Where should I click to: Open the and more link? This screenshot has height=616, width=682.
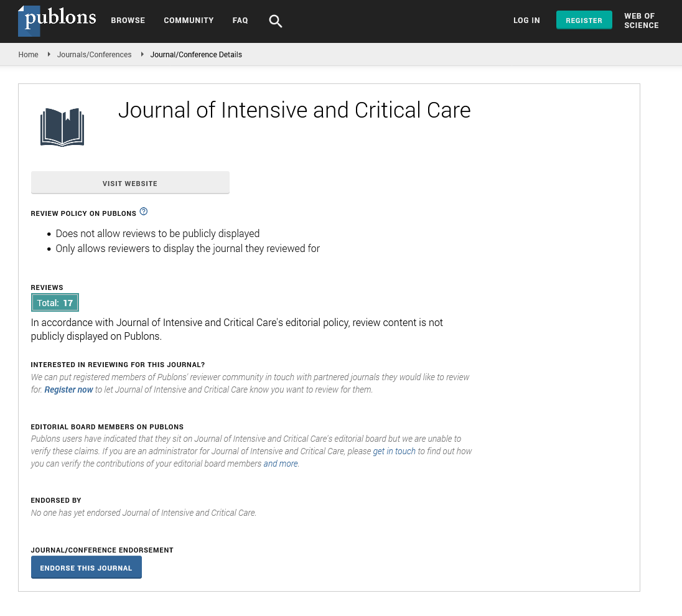point(281,464)
